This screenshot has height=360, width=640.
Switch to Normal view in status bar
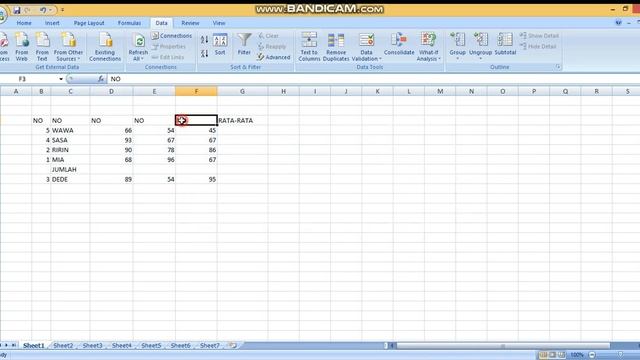tap(543, 355)
